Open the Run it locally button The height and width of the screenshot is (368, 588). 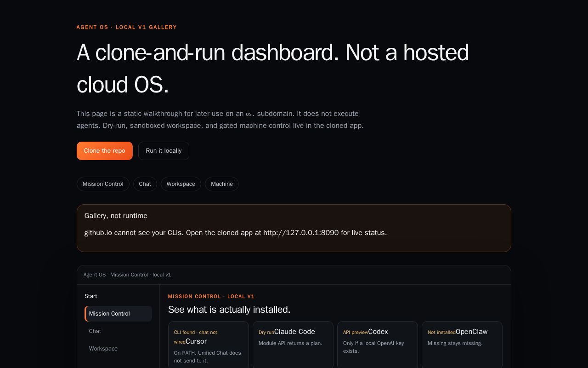(x=164, y=151)
